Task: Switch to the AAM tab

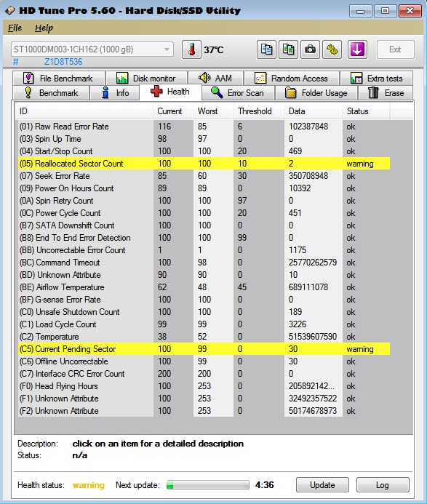Action: pos(215,78)
